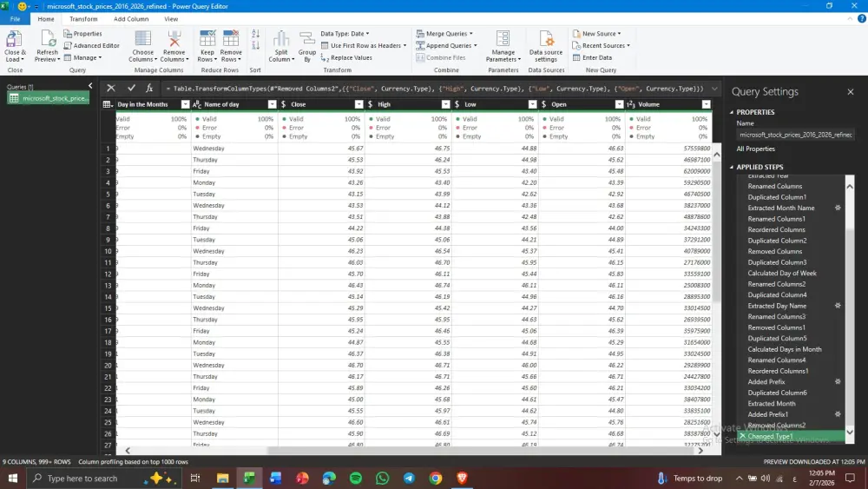Open filter dropdown for Name of day column
This screenshot has width=868, height=489.
(272, 105)
